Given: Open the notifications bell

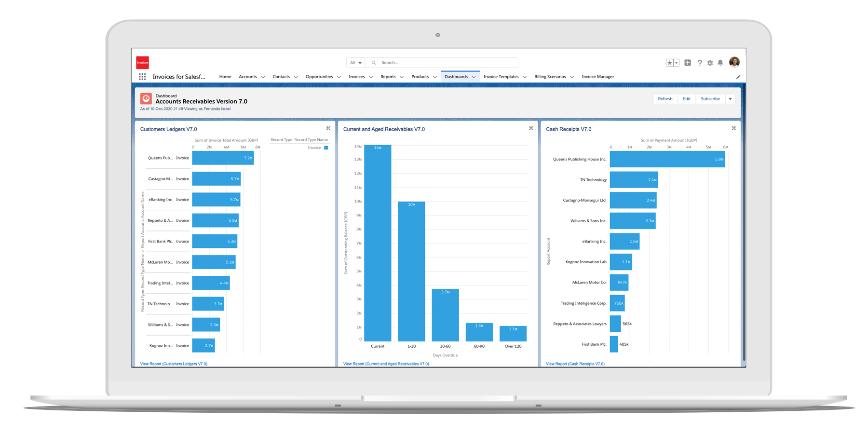Looking at the screenshot, I should tap(720, 63).
